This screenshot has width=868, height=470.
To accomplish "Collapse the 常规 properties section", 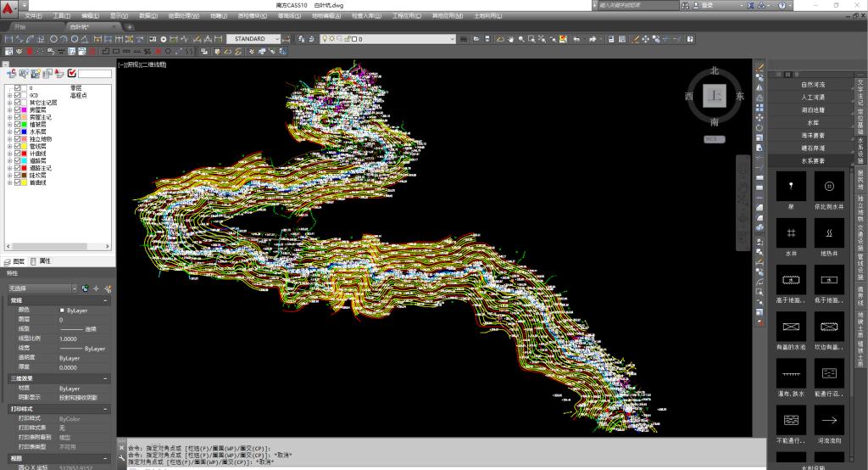I will 105,300.
